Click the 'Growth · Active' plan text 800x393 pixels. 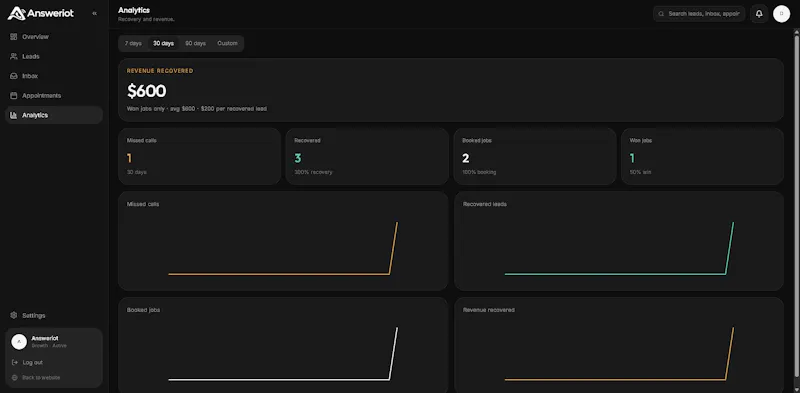tap(49, 346)
